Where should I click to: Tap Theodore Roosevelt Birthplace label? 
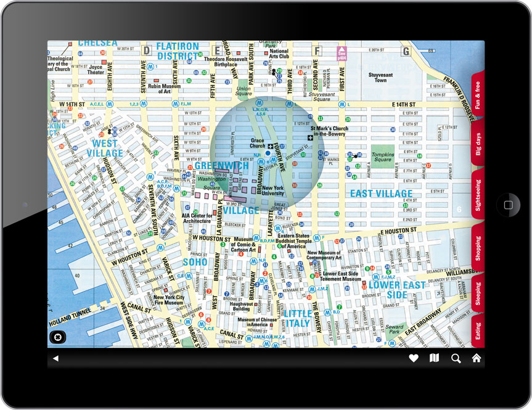pyautogui.click(x=225, y=62)
